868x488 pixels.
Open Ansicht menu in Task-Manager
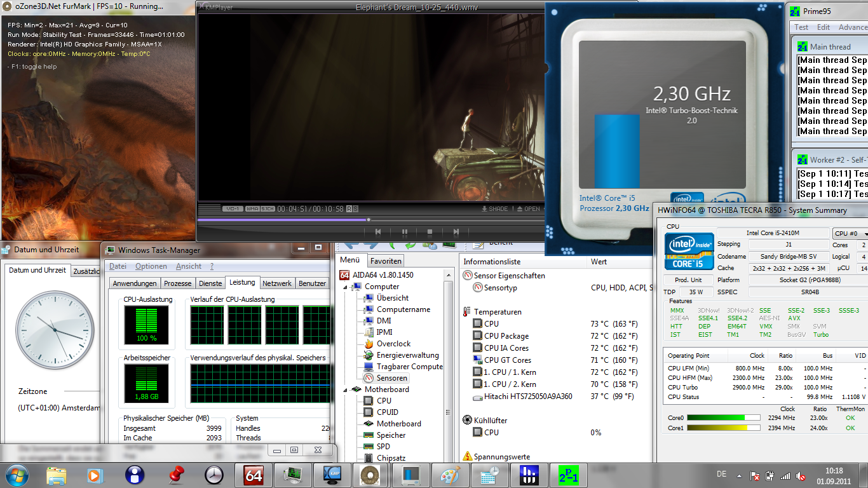point(189,266)
